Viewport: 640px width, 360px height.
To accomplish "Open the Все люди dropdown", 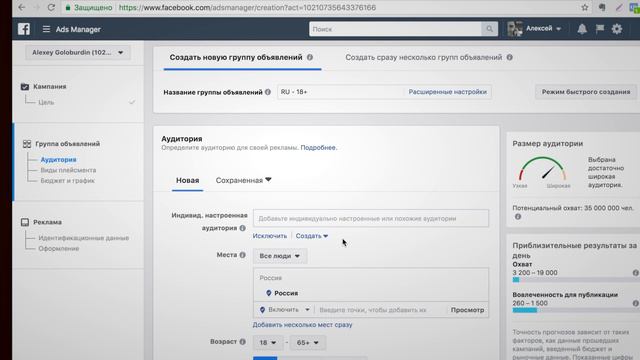I will pyautogui.click(x=280, y=256).
